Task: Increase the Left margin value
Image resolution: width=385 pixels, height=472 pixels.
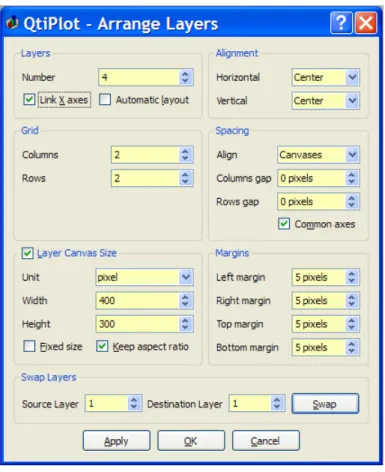Action: point(352,273)
